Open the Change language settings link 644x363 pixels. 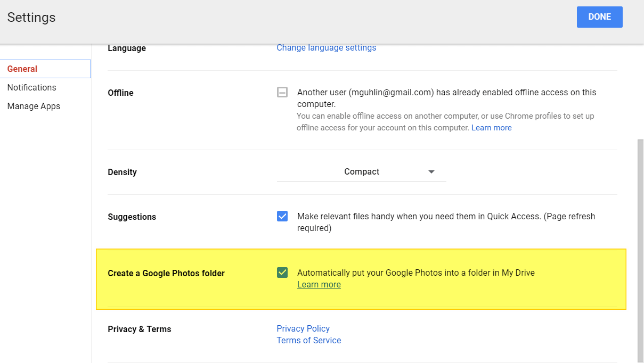coord(326,48)
